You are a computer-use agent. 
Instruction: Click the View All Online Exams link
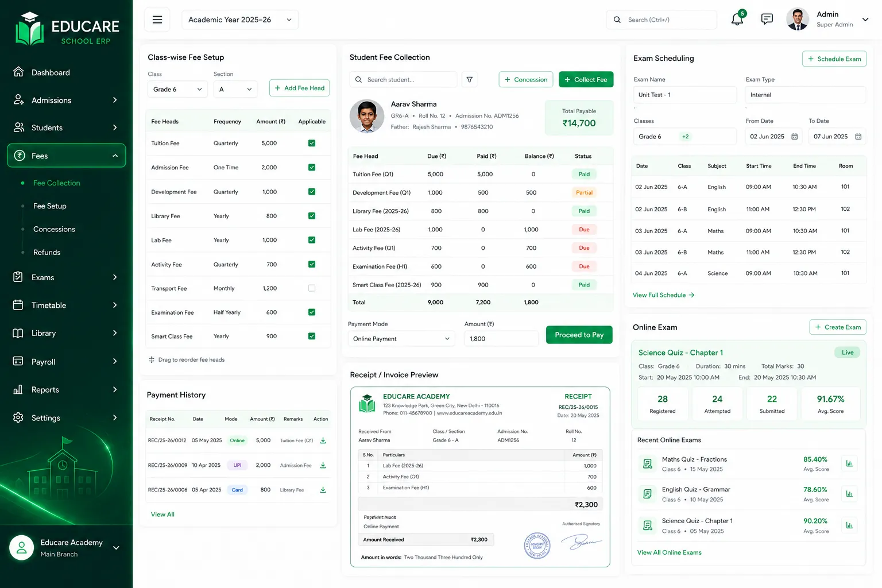tap(670, 552)
